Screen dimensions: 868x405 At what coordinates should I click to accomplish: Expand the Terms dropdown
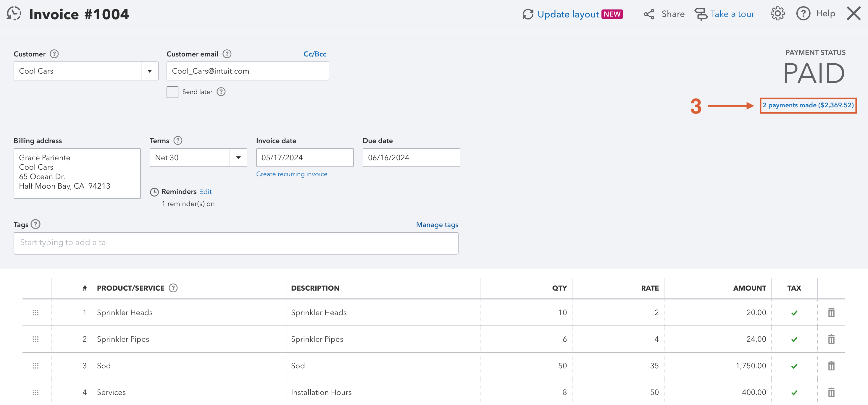(x=238, y=157)
